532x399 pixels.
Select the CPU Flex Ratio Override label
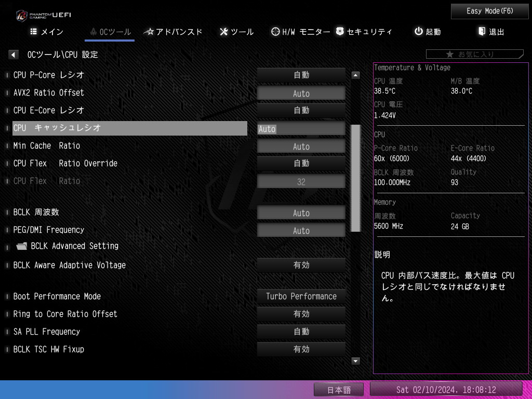pyautogui.click(x=65, y=163)
